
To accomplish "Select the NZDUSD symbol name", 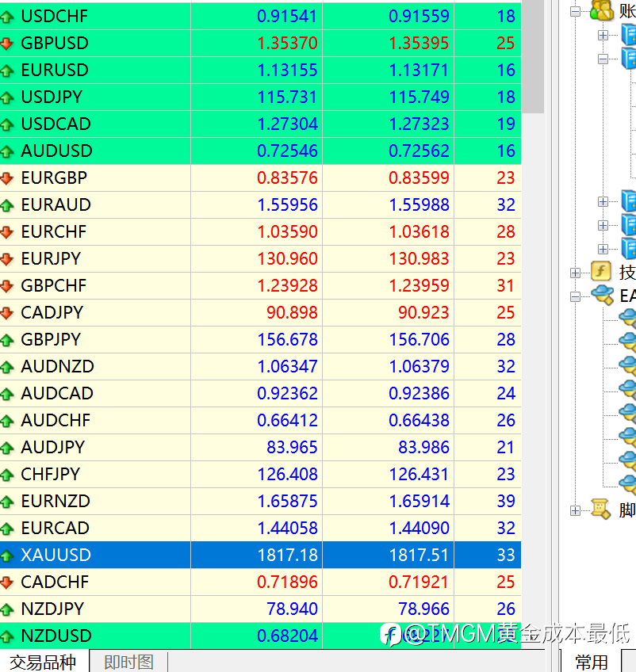I will pos(56,636).
